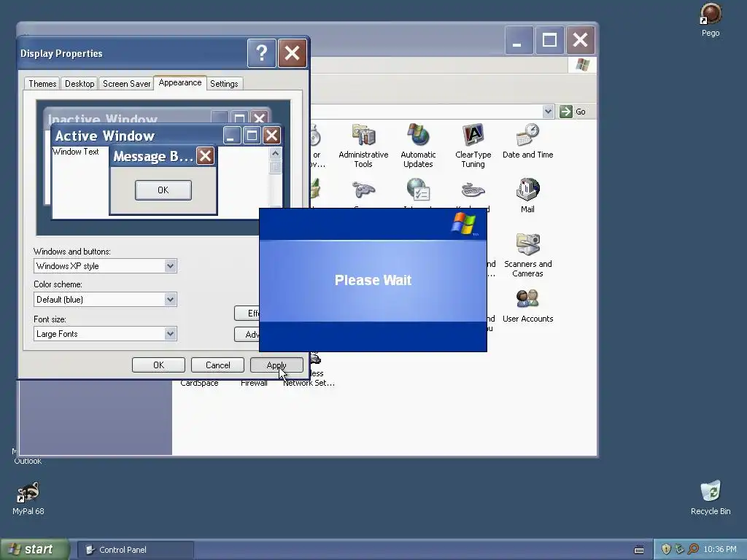
Task: Open Administrative Tools in Control Panel
Action: coord(363,145)
